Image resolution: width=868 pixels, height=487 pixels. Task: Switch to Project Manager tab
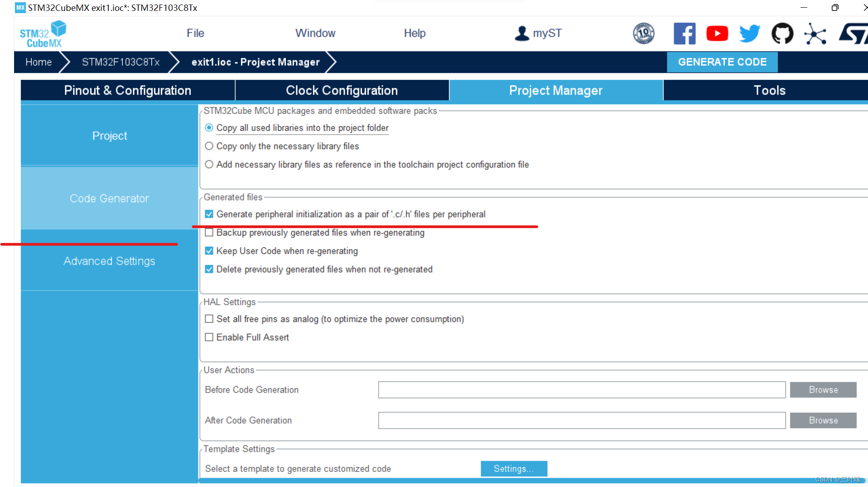pos(556,90)
